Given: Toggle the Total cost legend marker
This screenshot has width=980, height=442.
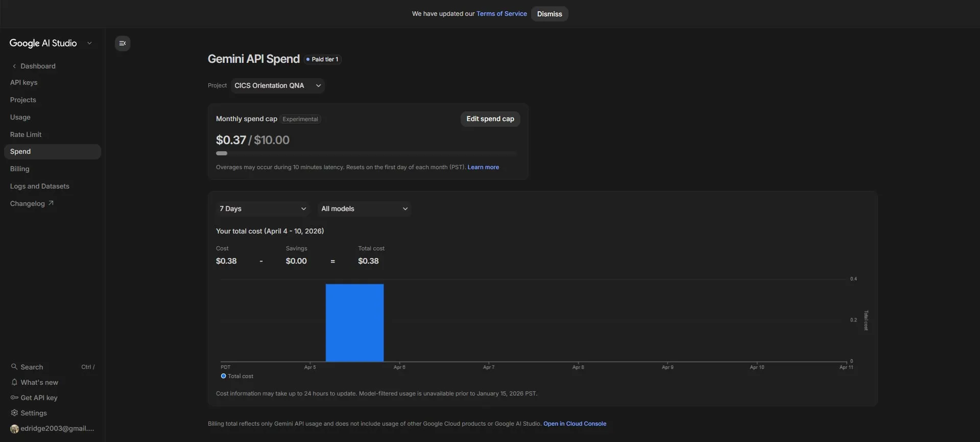Looking at the screenshot, I should click(223, 376).
